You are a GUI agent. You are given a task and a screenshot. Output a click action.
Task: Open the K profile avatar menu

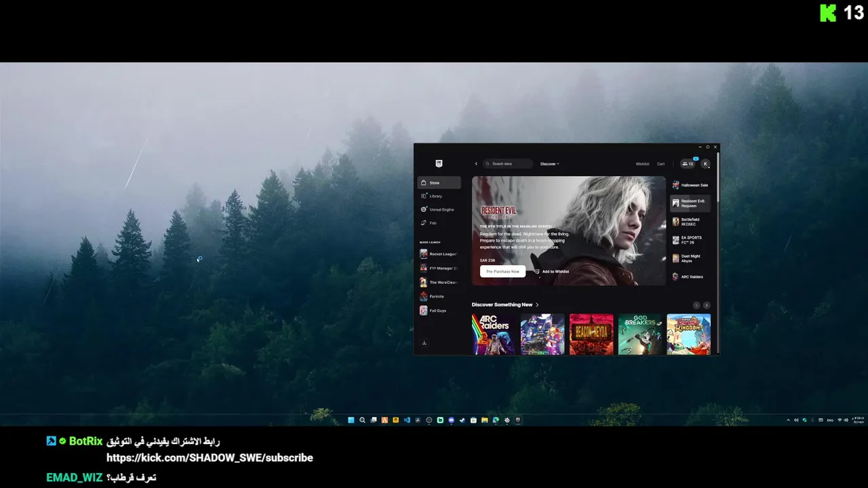(x=705, y=163)
